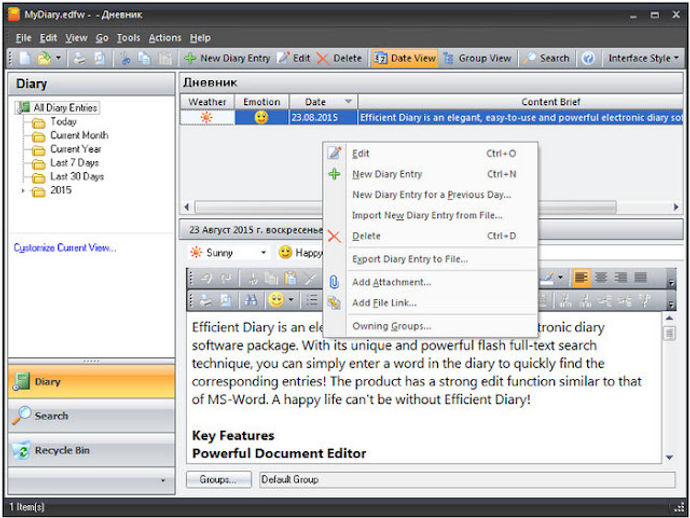
Task: Click New Diary Entry toolbar button
Action: (227, 58)
